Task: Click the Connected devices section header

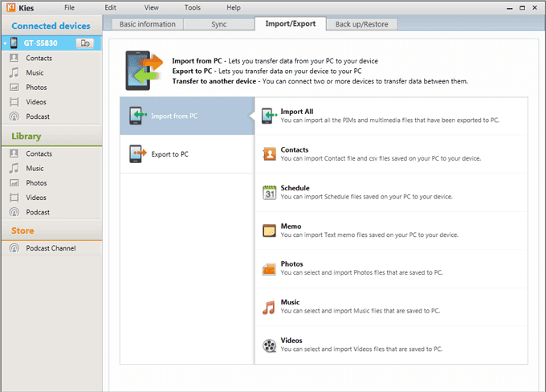Action: tap(51, 26)
